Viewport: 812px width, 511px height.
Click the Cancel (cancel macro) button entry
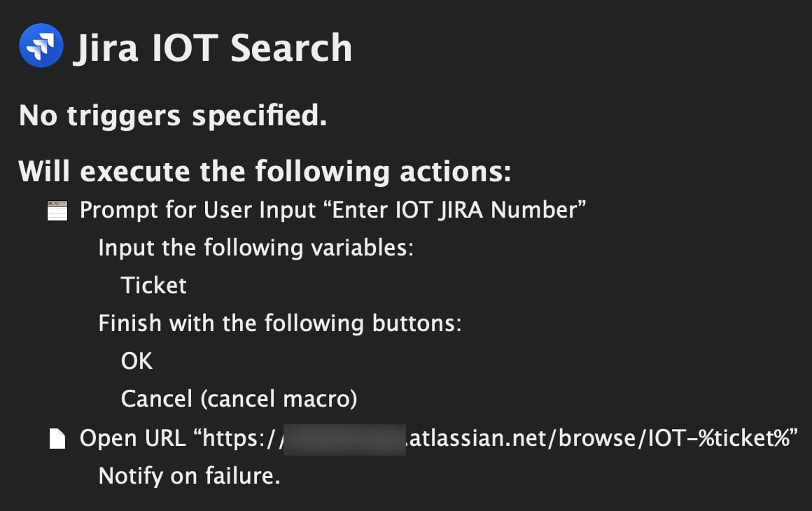point(239,399)
